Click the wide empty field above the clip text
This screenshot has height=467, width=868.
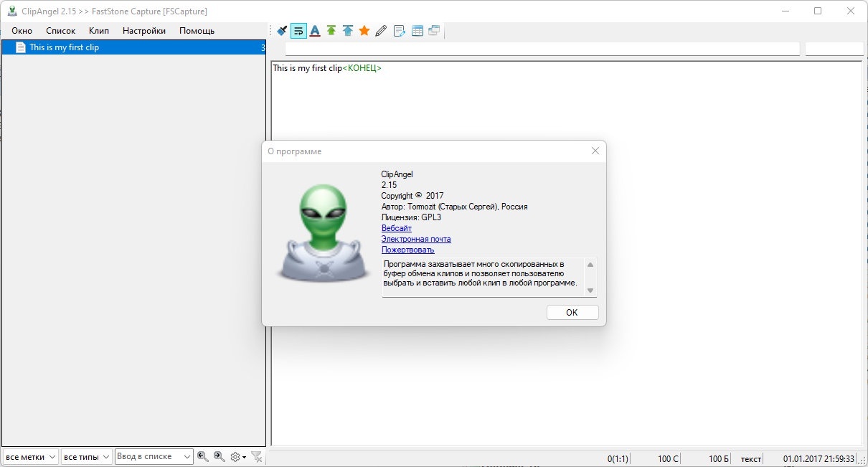pos(542,49)
